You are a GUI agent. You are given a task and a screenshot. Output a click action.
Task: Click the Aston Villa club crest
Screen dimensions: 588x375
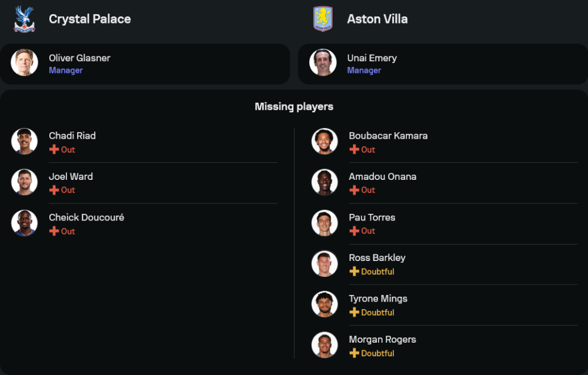323,19
